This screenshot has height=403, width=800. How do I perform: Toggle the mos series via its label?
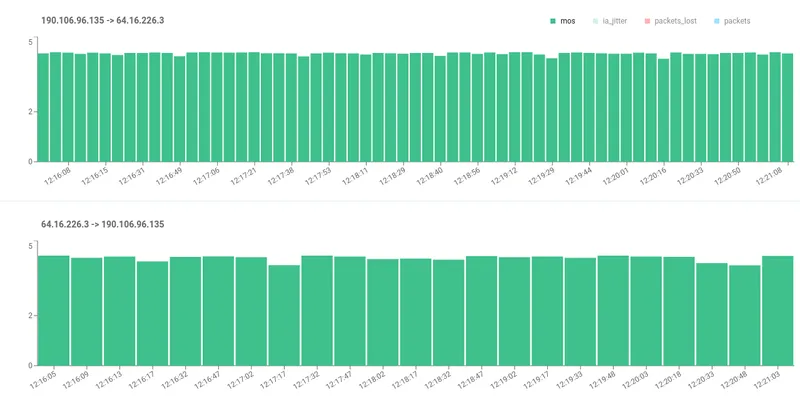click(x=569, y=20)
